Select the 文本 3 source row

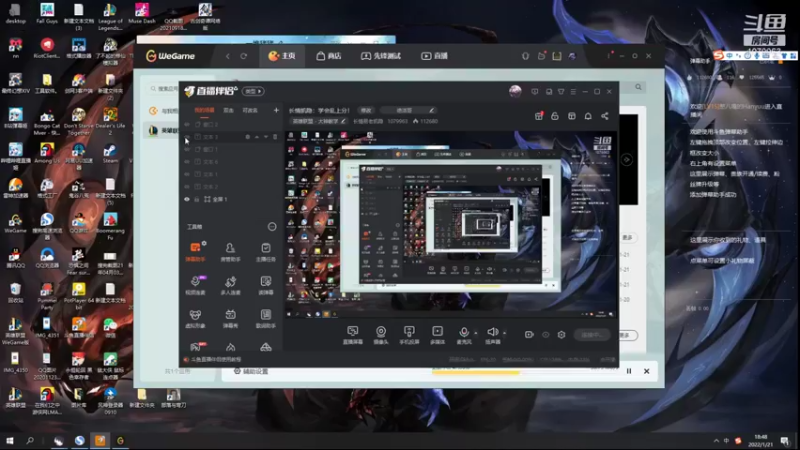[x=231, y=137]
